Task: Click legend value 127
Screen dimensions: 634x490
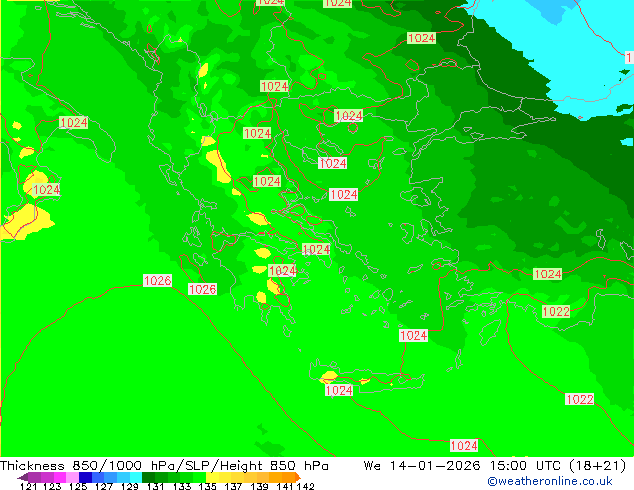Action: click(104, 486)
